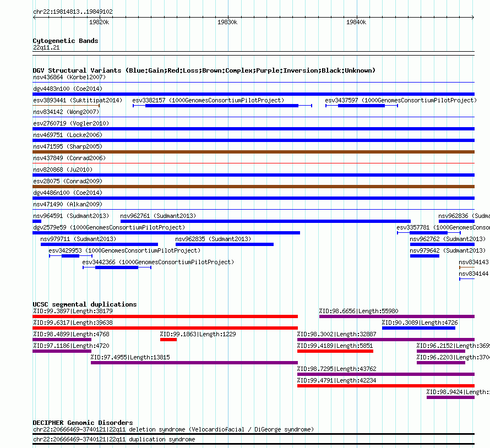Select duplication %ID:98.3002 Length:32887 label

336,334
